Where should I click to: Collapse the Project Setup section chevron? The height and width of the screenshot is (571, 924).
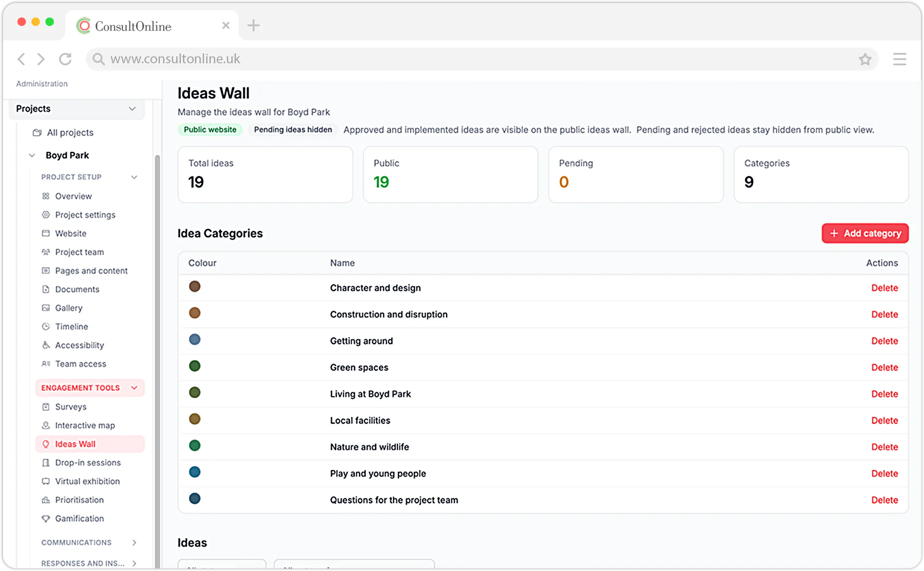click(134, 177)
